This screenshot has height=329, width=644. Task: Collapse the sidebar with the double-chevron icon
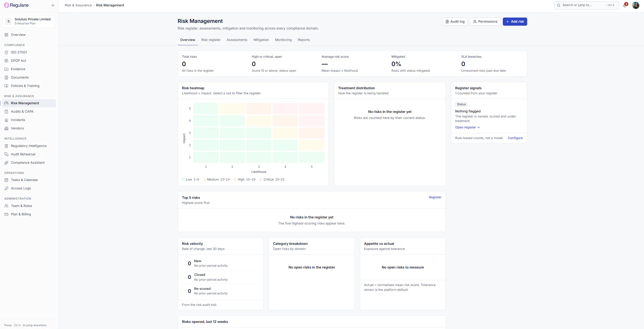click(53, 5)
